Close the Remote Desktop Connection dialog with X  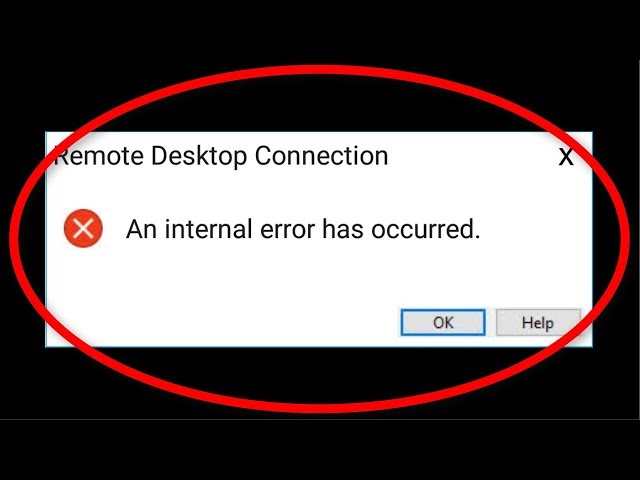pos(566,157)
